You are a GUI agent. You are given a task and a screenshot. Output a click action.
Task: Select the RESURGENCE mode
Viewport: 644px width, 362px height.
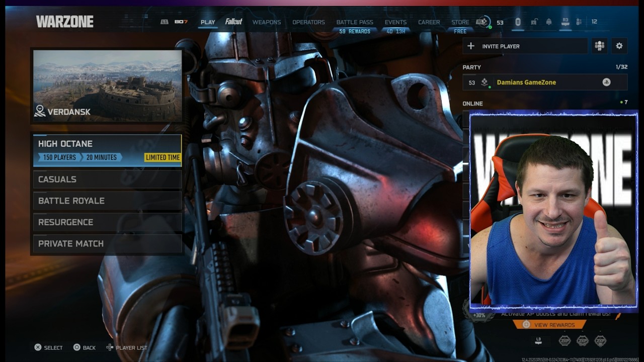pyautogui.click(x=107, y=222)
